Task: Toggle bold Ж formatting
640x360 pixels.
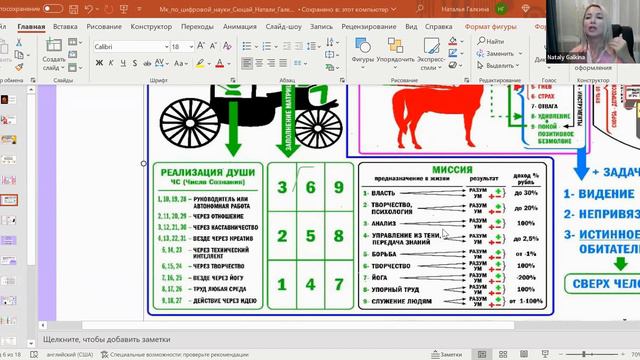Action: pos(99,63)
